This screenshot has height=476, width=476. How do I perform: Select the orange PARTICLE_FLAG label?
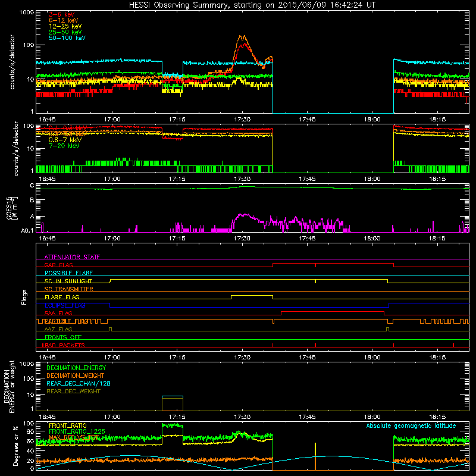point(66,321)
